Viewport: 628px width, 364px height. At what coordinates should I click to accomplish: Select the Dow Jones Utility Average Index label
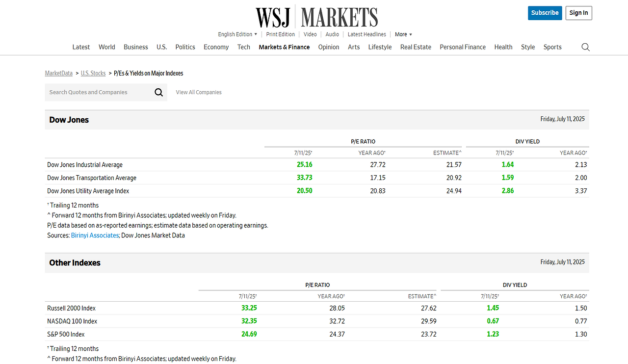tap(88, 191)
